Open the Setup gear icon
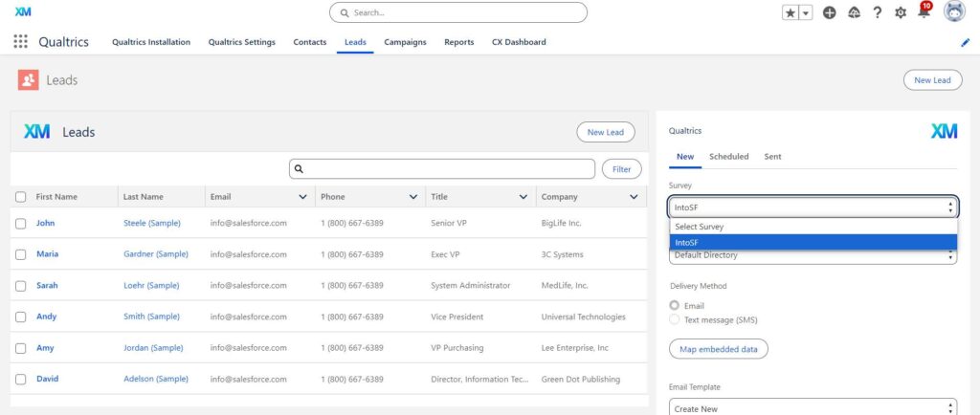The width and height of the screenshot is (980, 415). (x=900, y=12)
